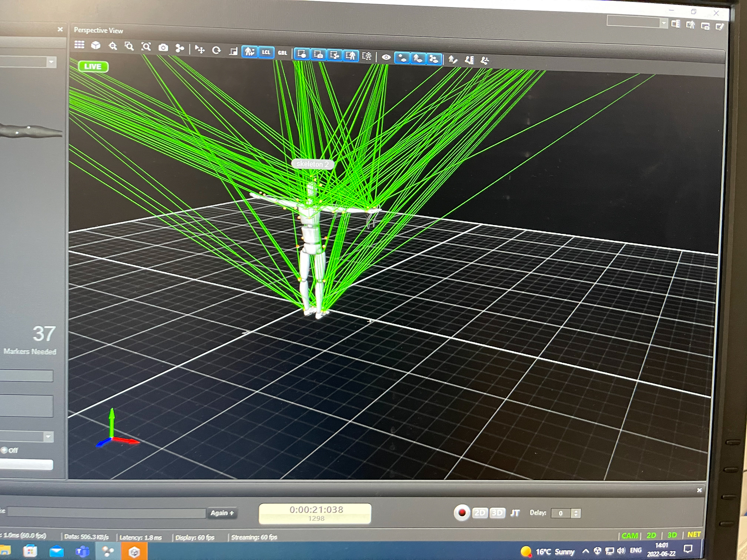Select the rotate tool icon
Image resolution: width=747 pixels, height=560 pixels.
pos(216,50)
